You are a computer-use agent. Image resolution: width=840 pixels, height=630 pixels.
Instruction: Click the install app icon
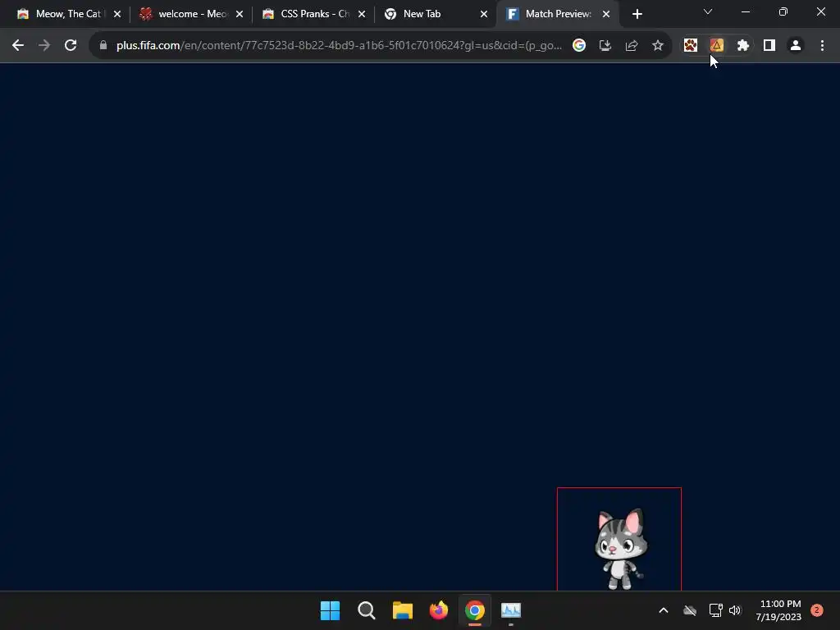point(605,46)
